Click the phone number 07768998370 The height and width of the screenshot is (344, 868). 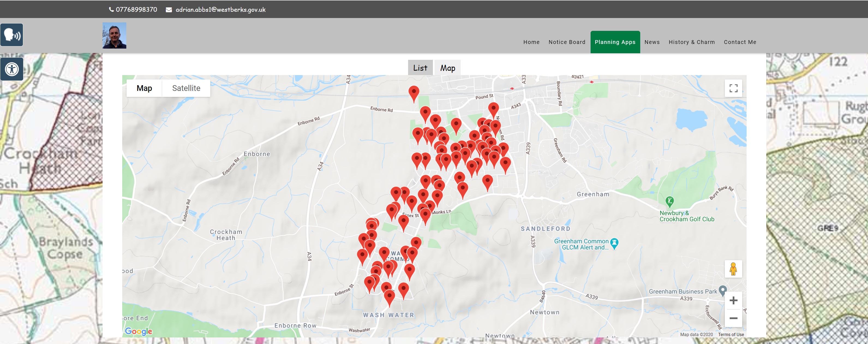tap(136, 10)
